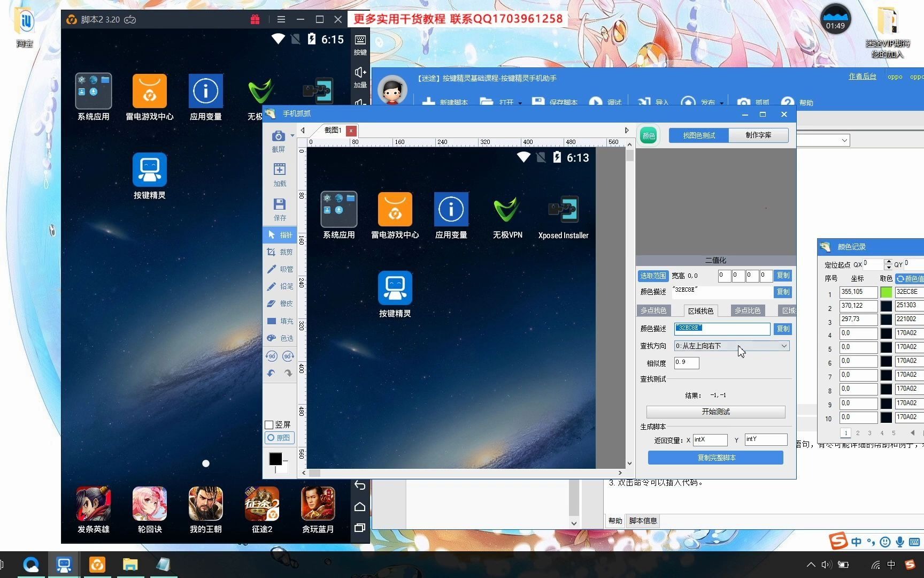Viewport: 924px width, 578px height.
Task: Click the 加量 volume-up icon in the emulator sidebar
Action: [x=360, y=77]
